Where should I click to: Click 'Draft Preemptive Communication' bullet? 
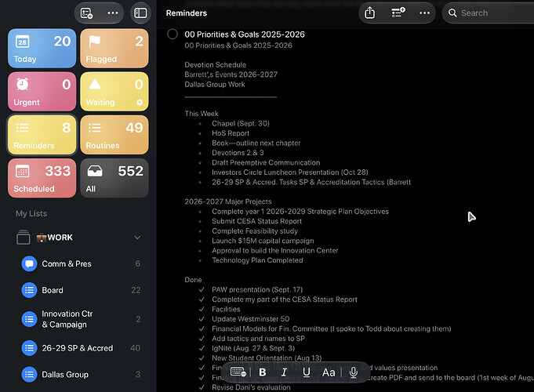(x=266, y=162)
